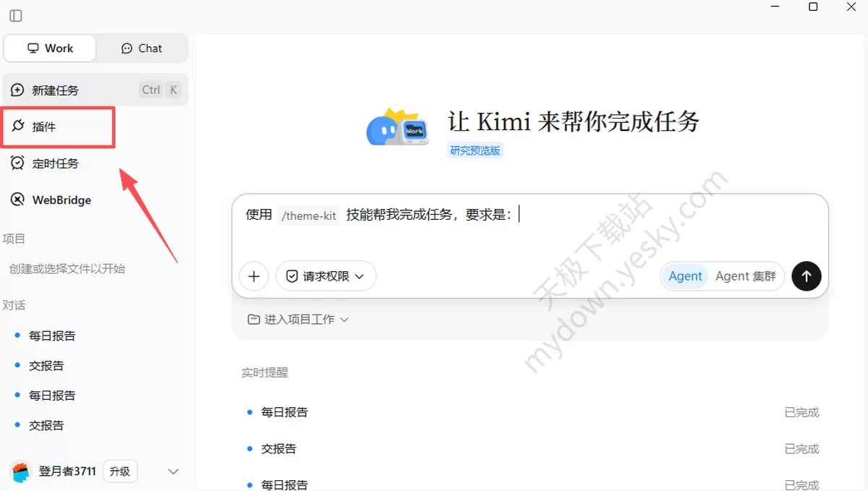Open the 插件 plugins page
This screenshot has width=868, height=491.
[x=58, y=127]
